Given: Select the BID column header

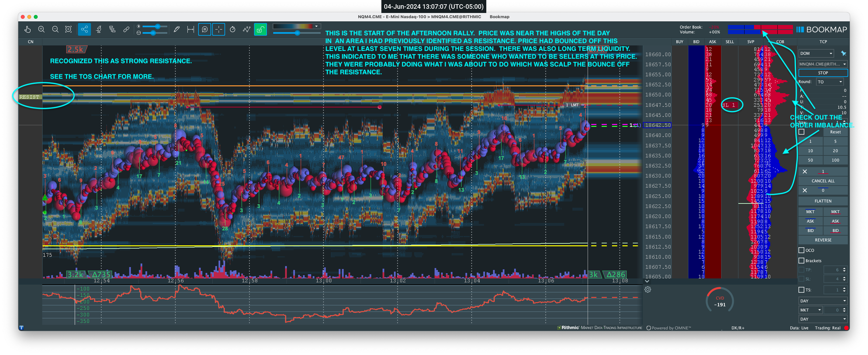Looking at the screenshot, I should [696, 42].
